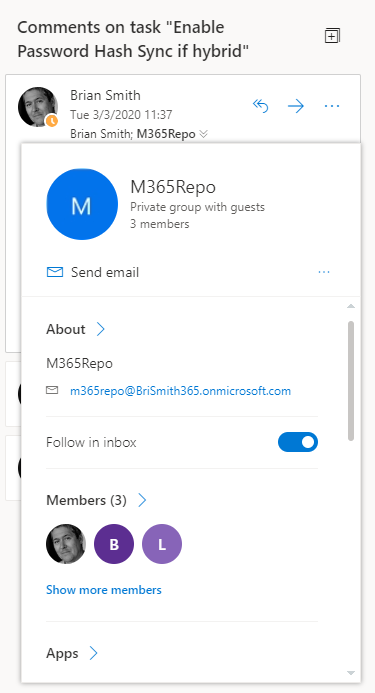
Task: Click the Send email envelope icon
Action: click(55, 272)
